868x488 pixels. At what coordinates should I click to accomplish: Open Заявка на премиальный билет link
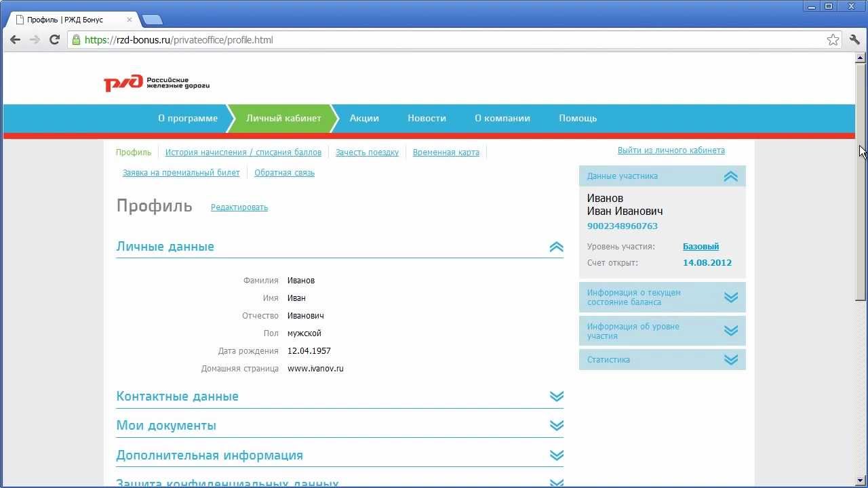(181, 173)
